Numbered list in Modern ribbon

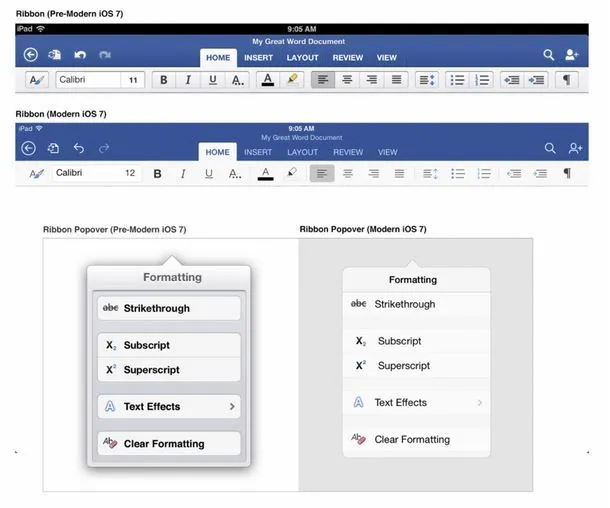pos(484,173)
